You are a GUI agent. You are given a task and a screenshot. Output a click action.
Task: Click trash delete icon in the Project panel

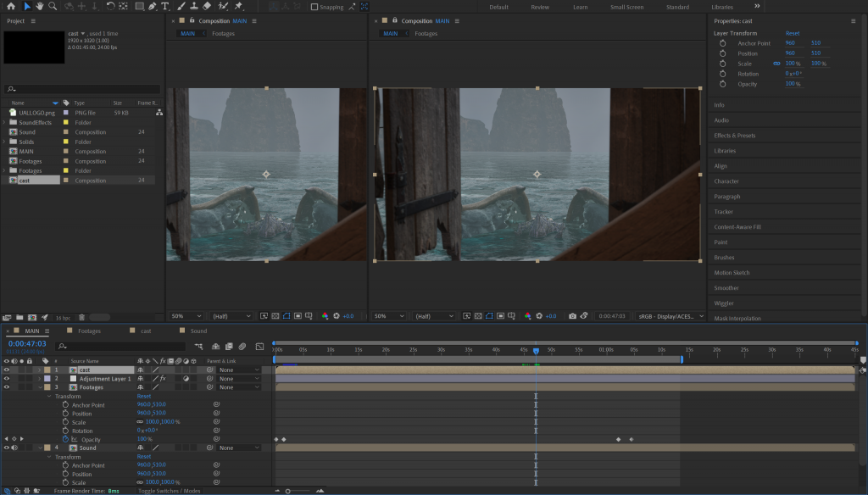pyautogui.click(x=81, y=317)
